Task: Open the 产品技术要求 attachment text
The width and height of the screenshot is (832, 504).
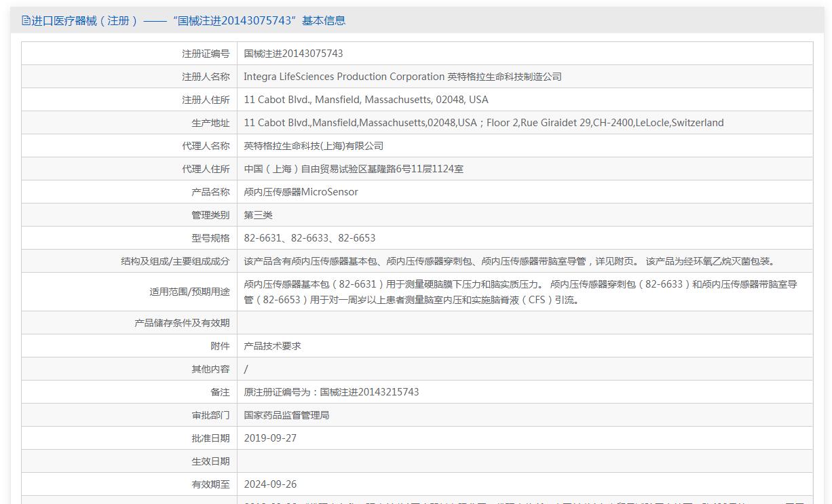Action: tap(272, 346)
